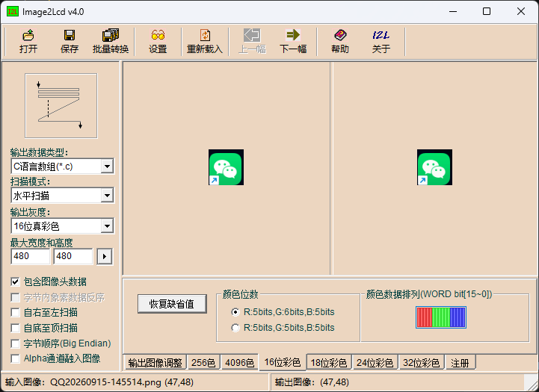This screenshot has height=392, width=539.
Task: Go to next image with 下一幅
Action: [293, 42]
